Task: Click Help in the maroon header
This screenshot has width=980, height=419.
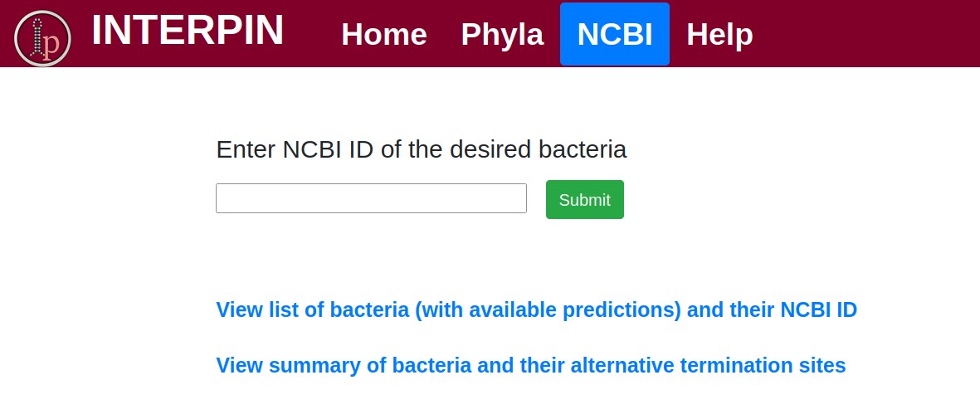Action: [719, 34]
